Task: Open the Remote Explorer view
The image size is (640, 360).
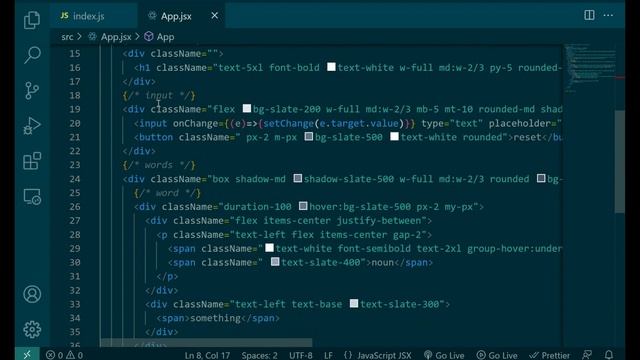Action: click(x=32, y=197)
